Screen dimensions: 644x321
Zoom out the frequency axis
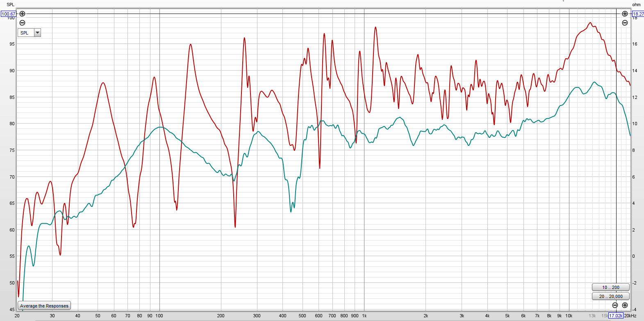click(615, 305)
